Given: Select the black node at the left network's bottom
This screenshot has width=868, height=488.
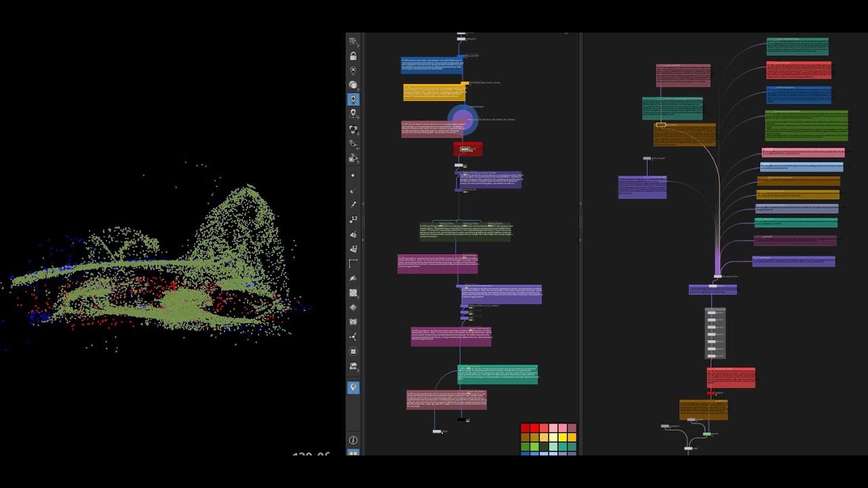Looking at the screenshot, I should [x=462, y=420].
